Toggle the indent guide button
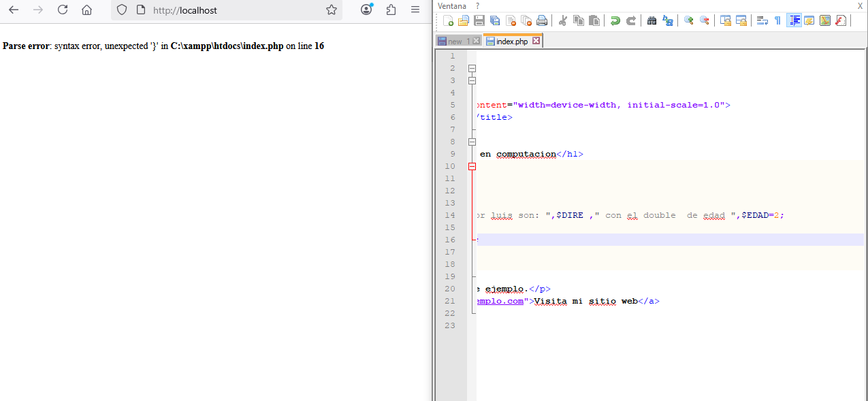Image resolution: width=868 pixels, height=401 pixels. pyautogui.click(x=794, y=20)
